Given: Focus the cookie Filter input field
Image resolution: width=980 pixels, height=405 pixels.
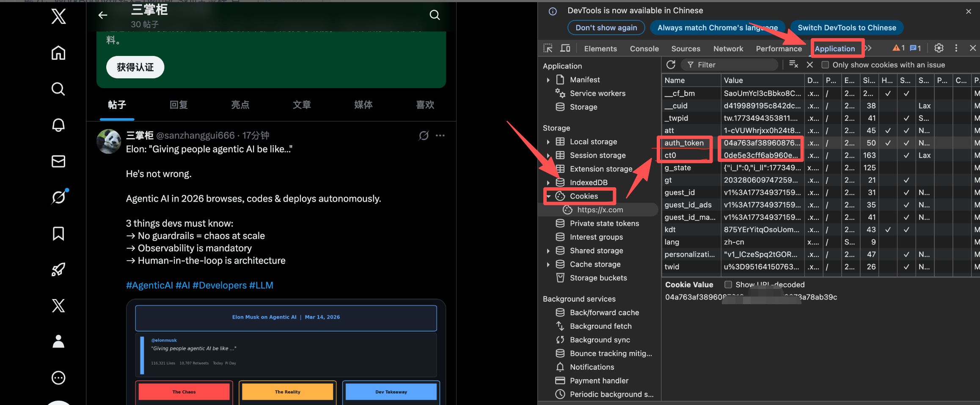Looking at the screenshot, I should (729, 65).
